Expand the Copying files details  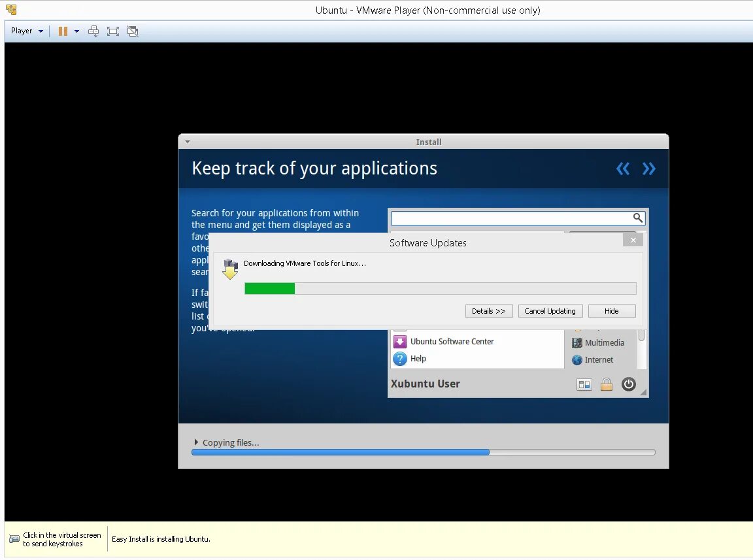coord(196,442)
